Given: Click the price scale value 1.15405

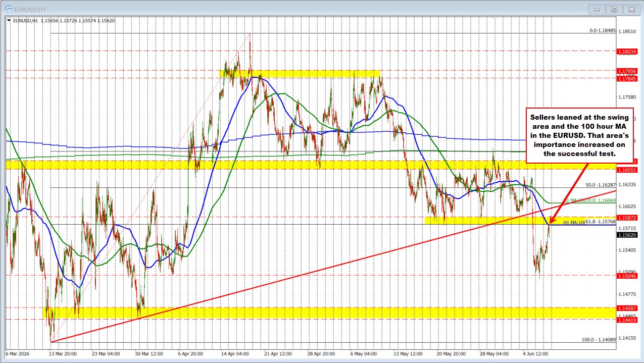Looking at the screenshot, I should click(628, 250).
